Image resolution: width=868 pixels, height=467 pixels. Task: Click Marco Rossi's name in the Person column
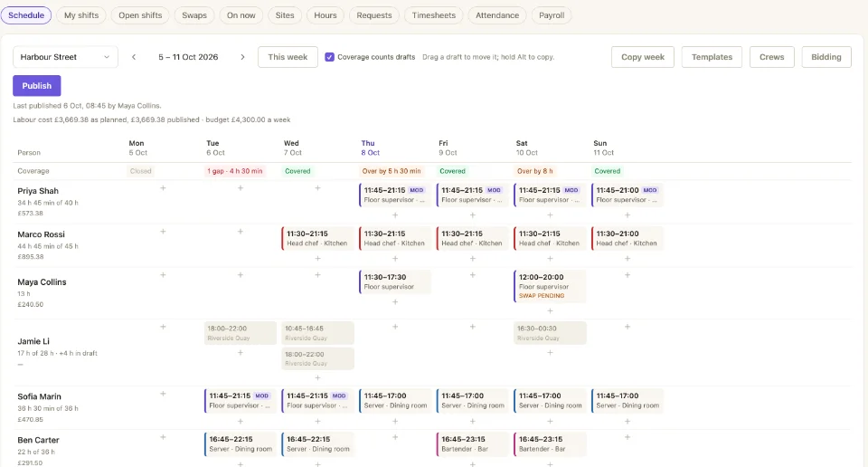41,234
